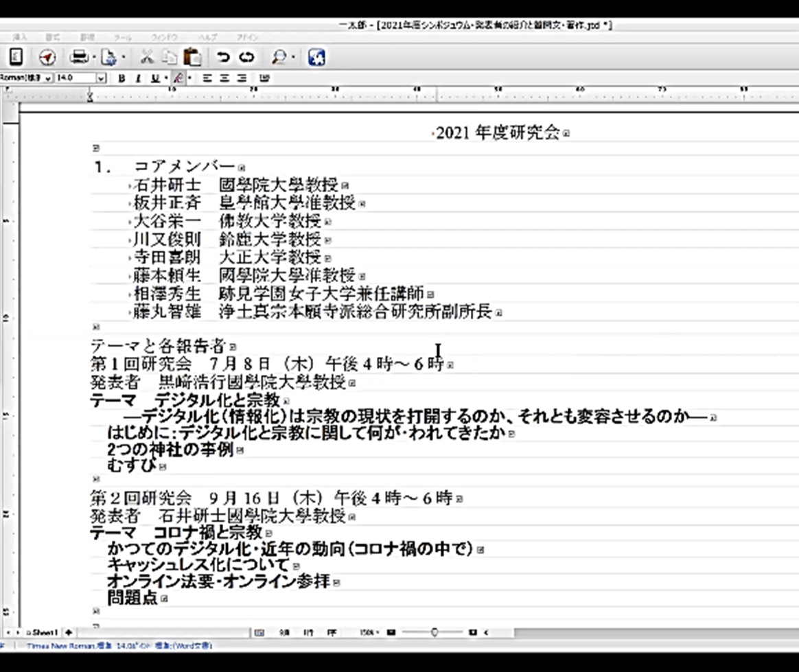This screenshot has height=672, width=799.
Task: Click the horizontal scrollbar at bottom right
Action: [652, 632]
